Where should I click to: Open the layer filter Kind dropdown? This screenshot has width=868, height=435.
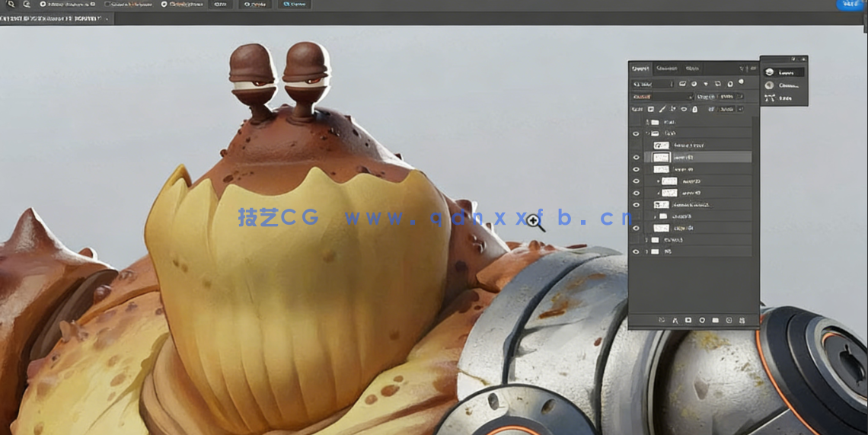pyautogui.click(x=653, y=84)
